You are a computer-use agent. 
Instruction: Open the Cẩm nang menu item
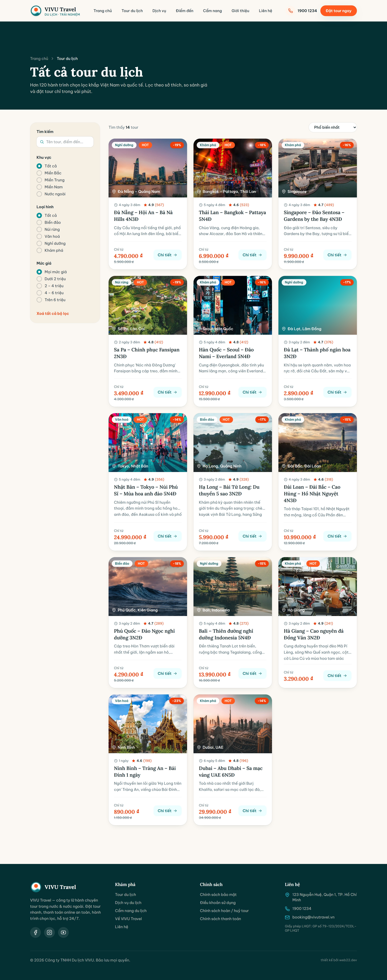(x=212, y=11)
